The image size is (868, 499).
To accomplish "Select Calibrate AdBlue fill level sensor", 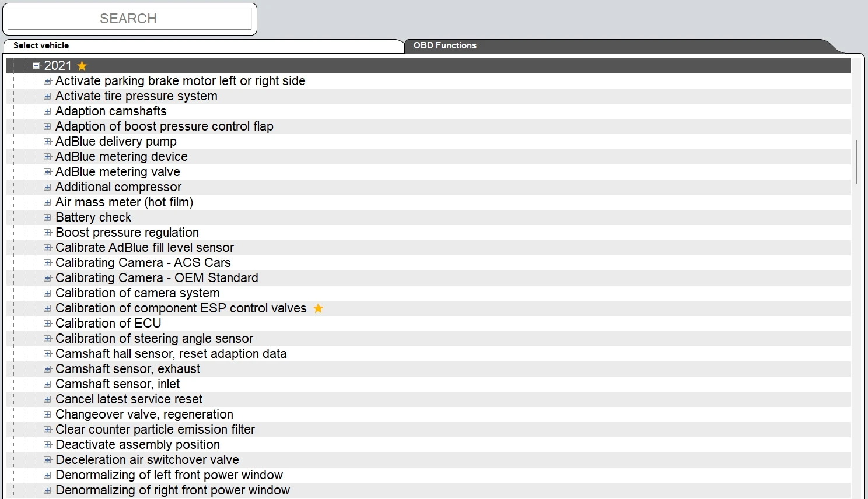I will pos(145,248).
